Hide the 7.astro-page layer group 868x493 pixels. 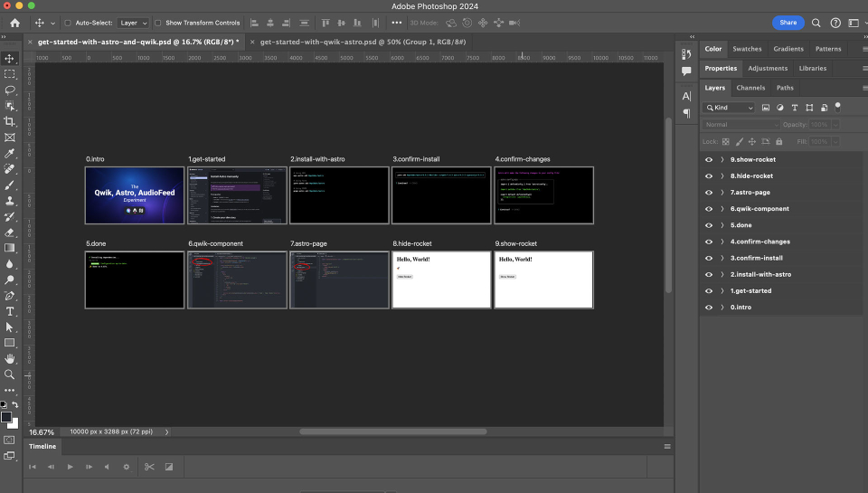(709, 192)
